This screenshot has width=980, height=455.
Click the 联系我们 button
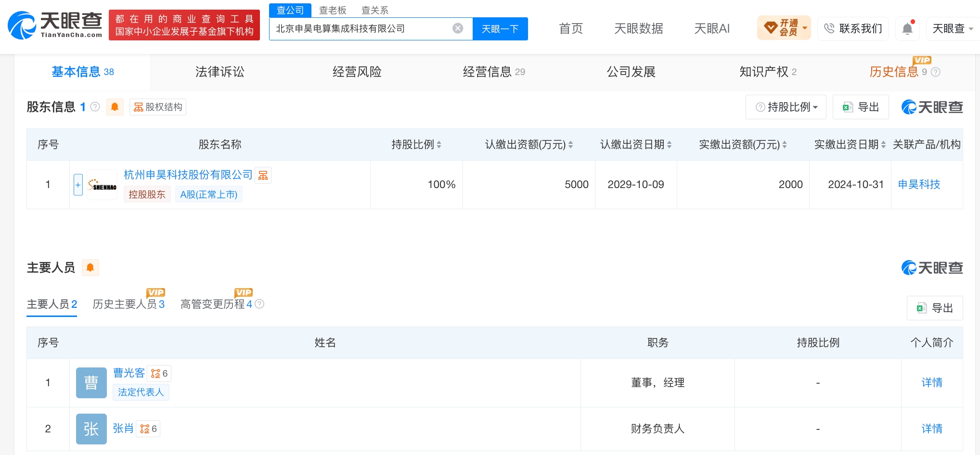click(853, 29)
